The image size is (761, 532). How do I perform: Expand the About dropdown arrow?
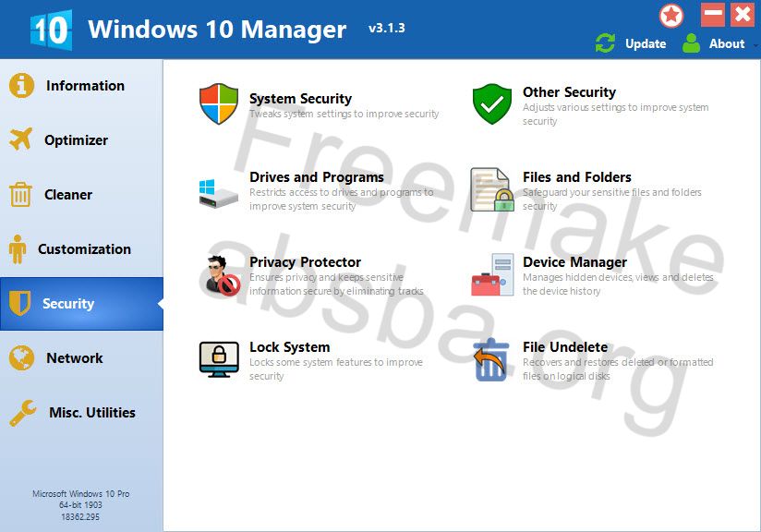point(755,45)
